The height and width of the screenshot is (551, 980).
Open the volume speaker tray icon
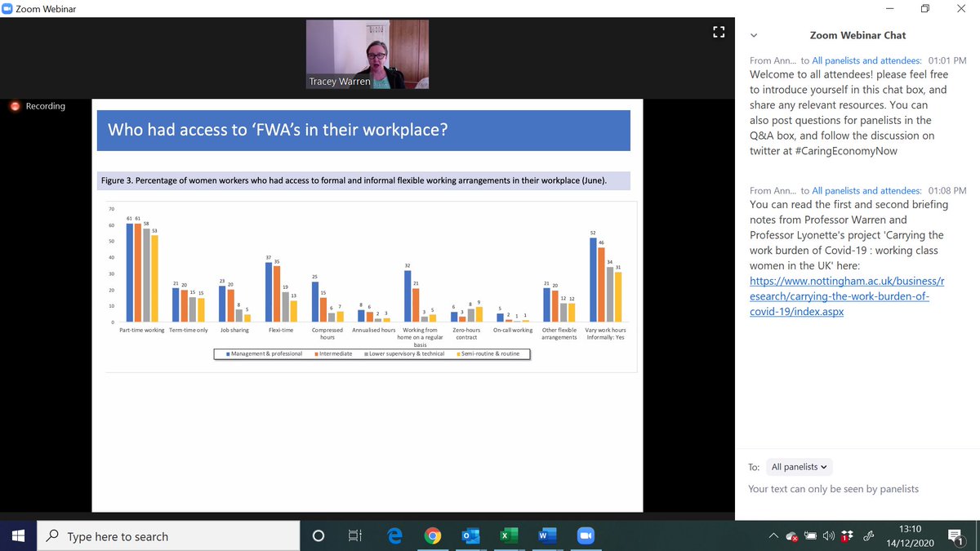830,536
